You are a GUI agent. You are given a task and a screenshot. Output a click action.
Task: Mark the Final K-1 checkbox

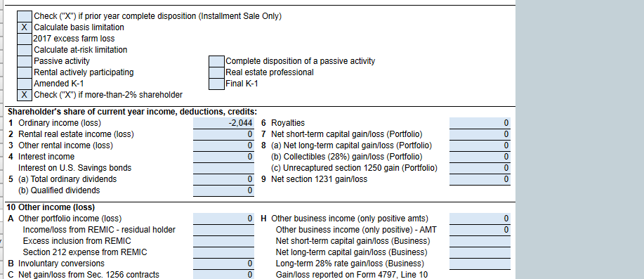tap(217, 84)
